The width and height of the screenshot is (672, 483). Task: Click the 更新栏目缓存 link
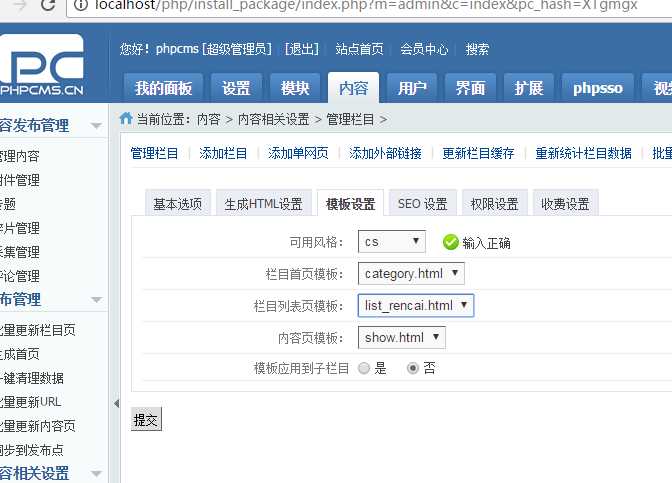point(478,153)
